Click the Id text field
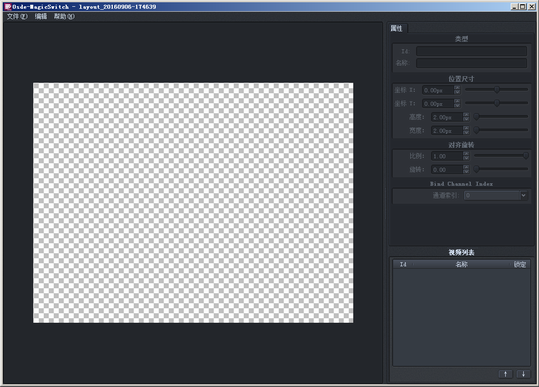Screen dimensions: 539x387 [x=471, y=51]
